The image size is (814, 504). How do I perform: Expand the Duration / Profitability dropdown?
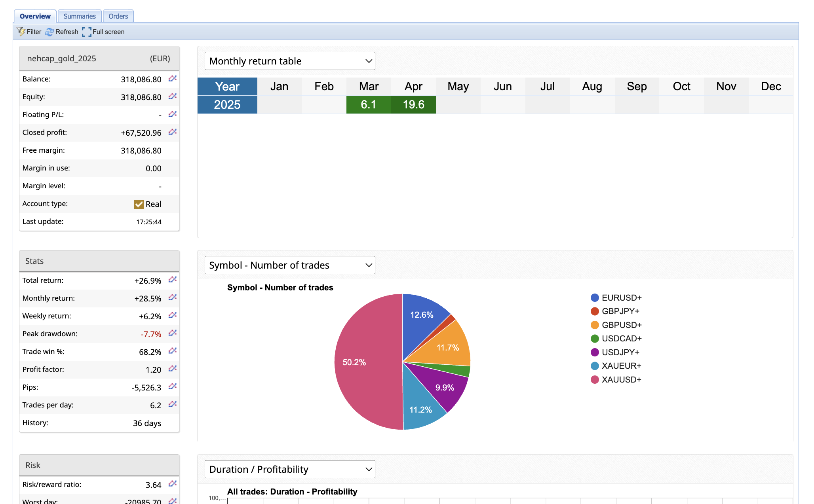(290, 469)
